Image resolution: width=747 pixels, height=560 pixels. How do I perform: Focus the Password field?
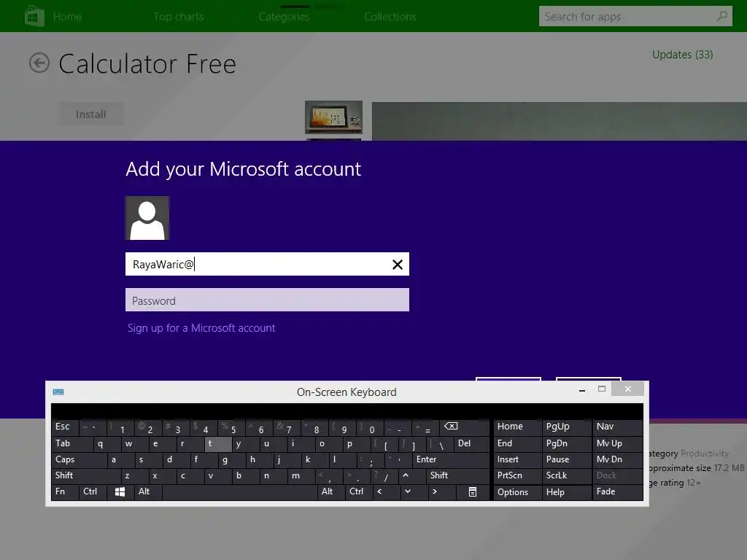pos(267,300)
